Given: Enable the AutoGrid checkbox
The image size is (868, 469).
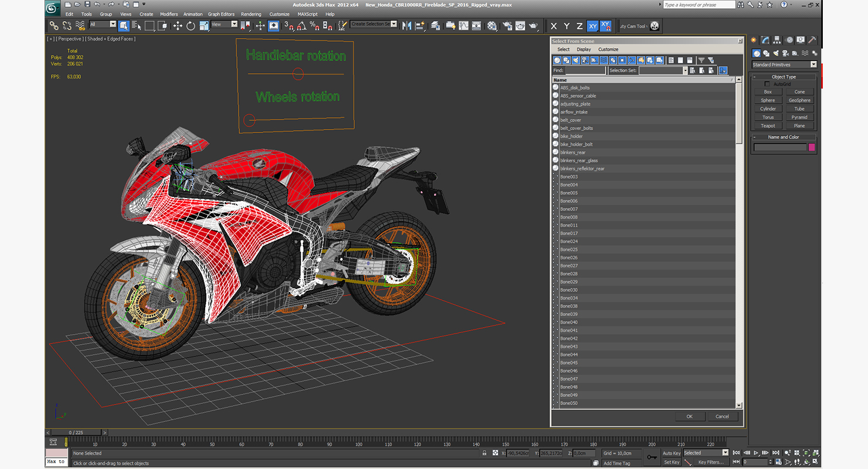Looking at the screenshot, I should pos(767,84).
